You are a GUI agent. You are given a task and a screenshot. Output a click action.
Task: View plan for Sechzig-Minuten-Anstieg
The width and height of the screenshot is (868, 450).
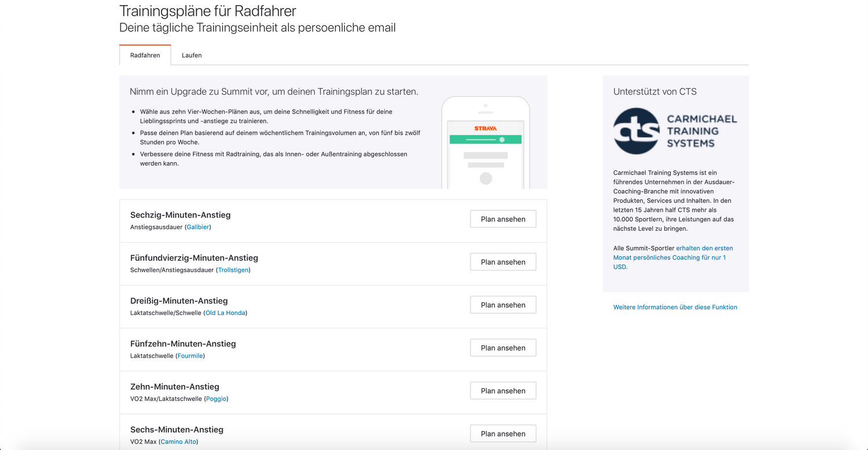(503, 219)
